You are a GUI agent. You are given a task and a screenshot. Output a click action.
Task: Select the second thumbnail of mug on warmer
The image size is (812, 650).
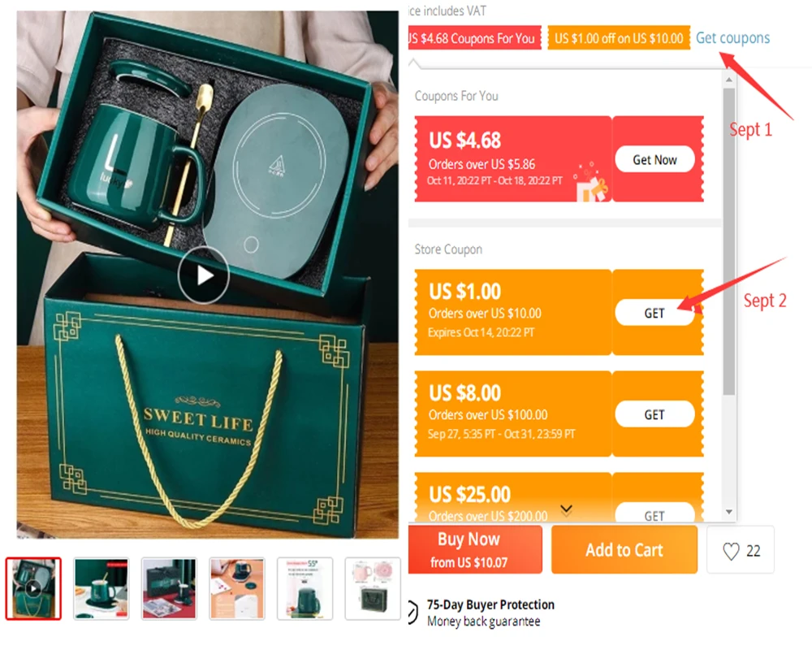[x=101, y=589]
